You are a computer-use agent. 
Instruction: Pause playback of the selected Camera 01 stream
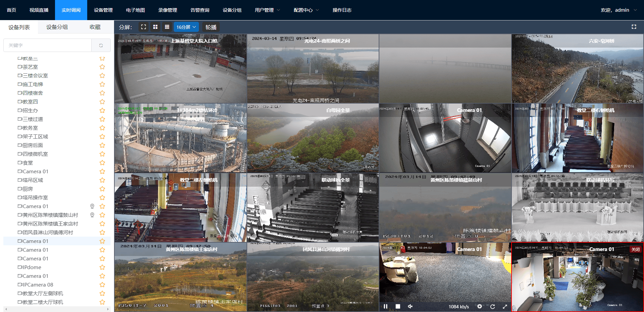point(385,306)
